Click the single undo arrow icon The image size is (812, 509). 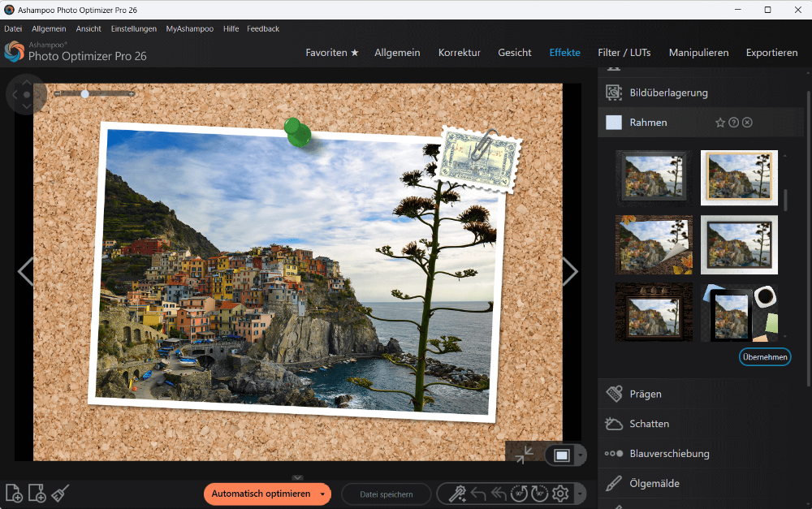point(477,494)
